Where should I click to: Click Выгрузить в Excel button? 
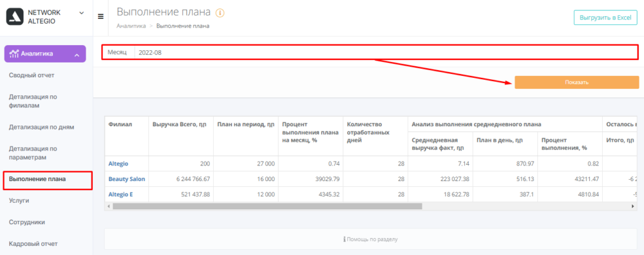pos(605,18)
